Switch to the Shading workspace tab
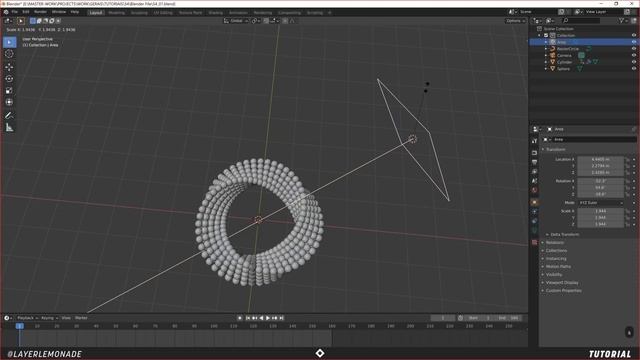640x360 pixels. tap(216, 13)
